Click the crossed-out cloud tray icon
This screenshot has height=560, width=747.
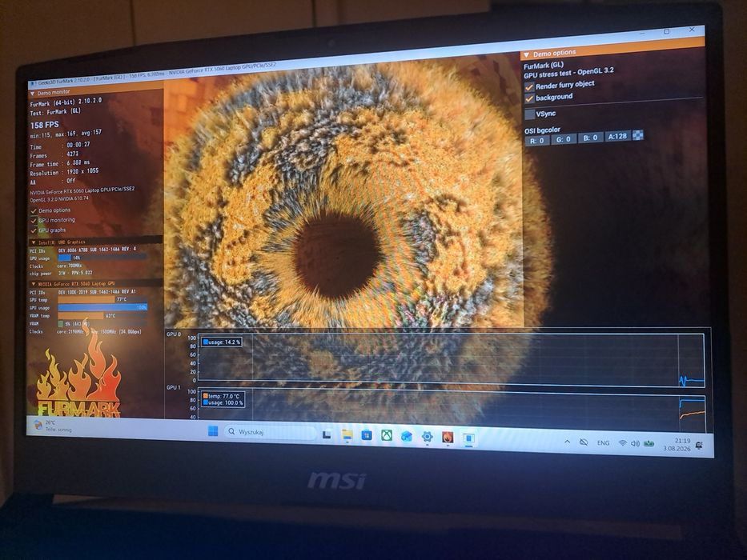click(x=583, y=442)
